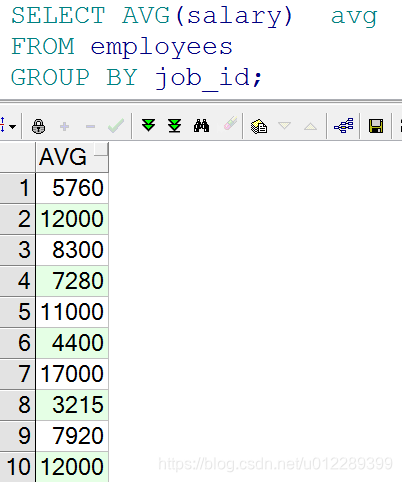
Task: Fetch last page with double green arrow
Action: click(174, 126)
